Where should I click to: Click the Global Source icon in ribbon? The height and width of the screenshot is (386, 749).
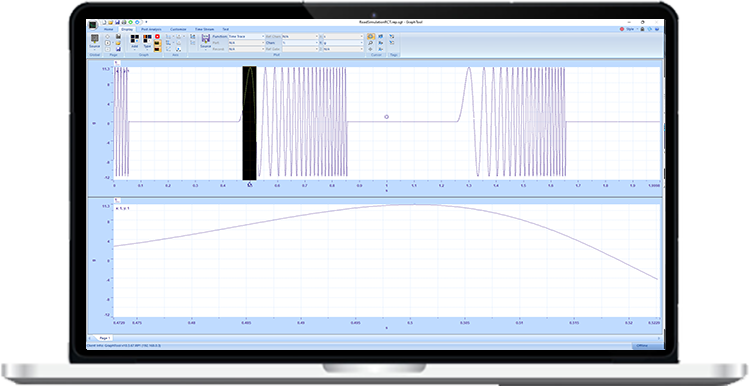coord(95,39)
